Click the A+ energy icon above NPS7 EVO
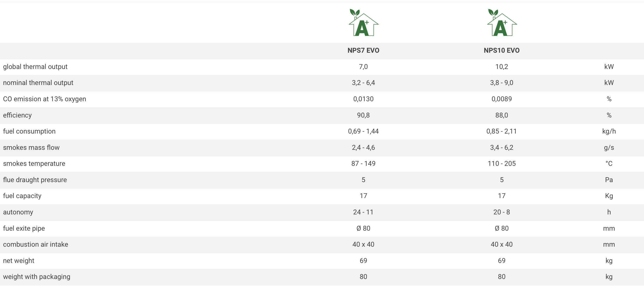Screen dimensions: 644x286 pos(363,23)
